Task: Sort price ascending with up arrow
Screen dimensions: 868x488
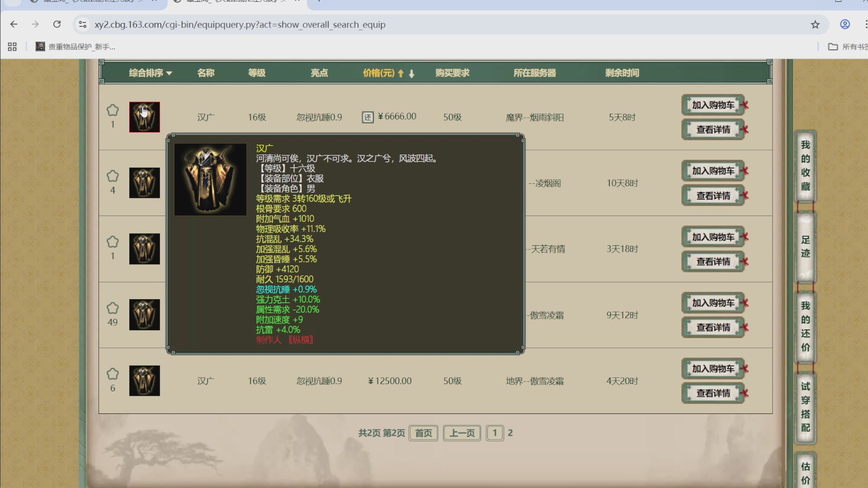Action: pyautogui.click(x=401, y=73)
